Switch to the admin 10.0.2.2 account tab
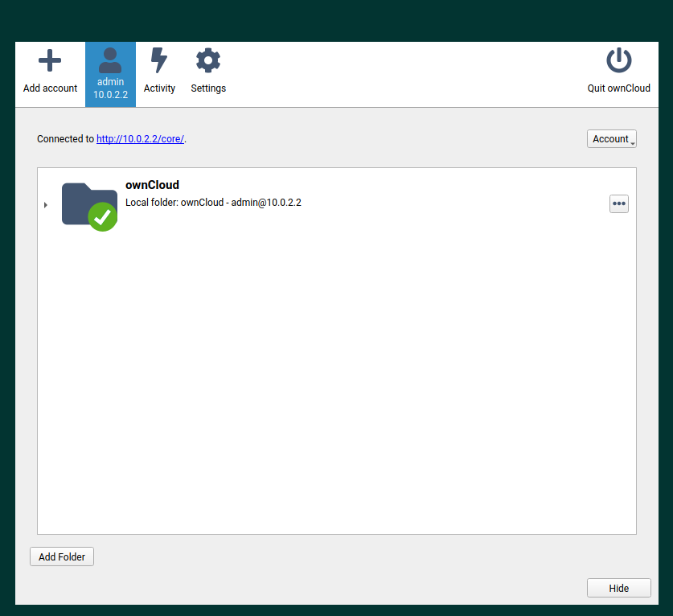The width and height of the screenshot is (673, 616). [x=110, y=74]
